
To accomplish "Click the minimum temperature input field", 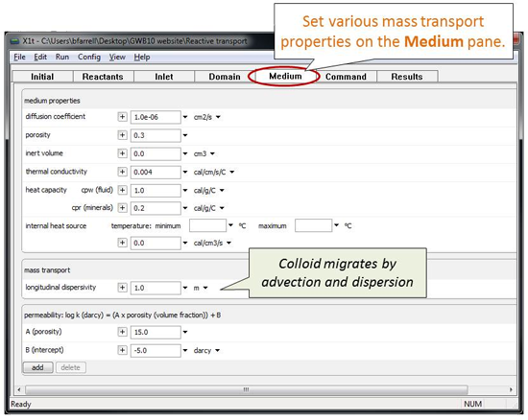I will tap(207, 225).
